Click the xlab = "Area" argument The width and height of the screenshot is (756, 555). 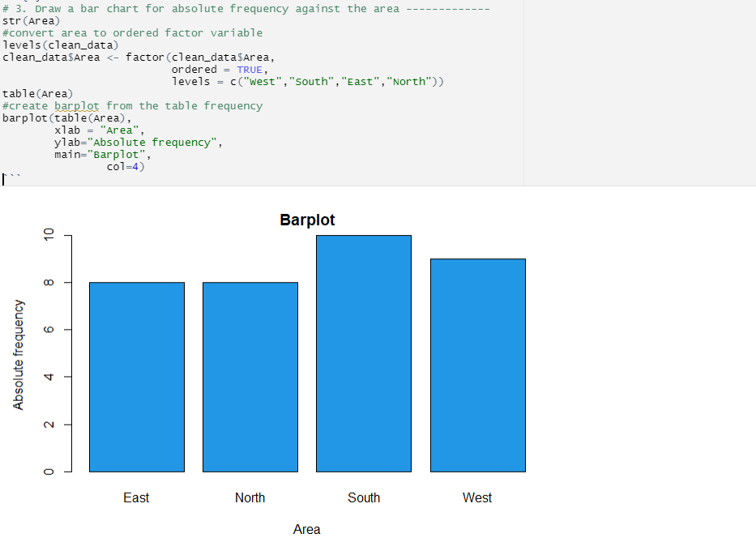pyautogui.click(x=100, y=130)
